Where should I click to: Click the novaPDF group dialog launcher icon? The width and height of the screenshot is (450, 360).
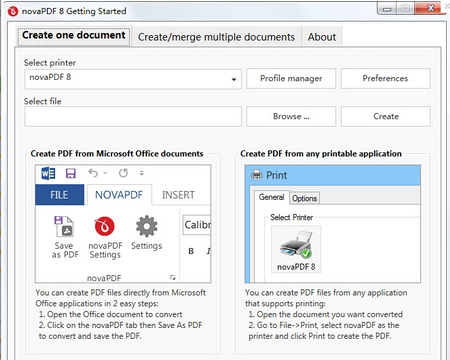[x=173, y=277]
